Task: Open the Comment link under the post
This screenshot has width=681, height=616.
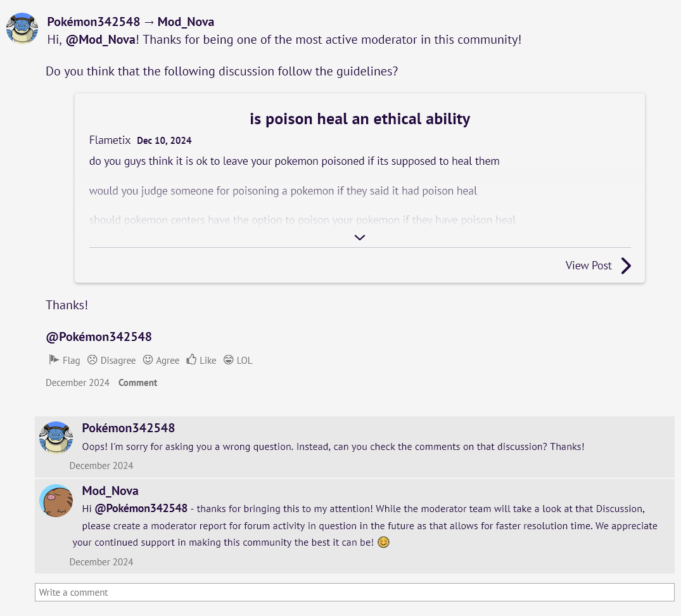Action: 137,383
